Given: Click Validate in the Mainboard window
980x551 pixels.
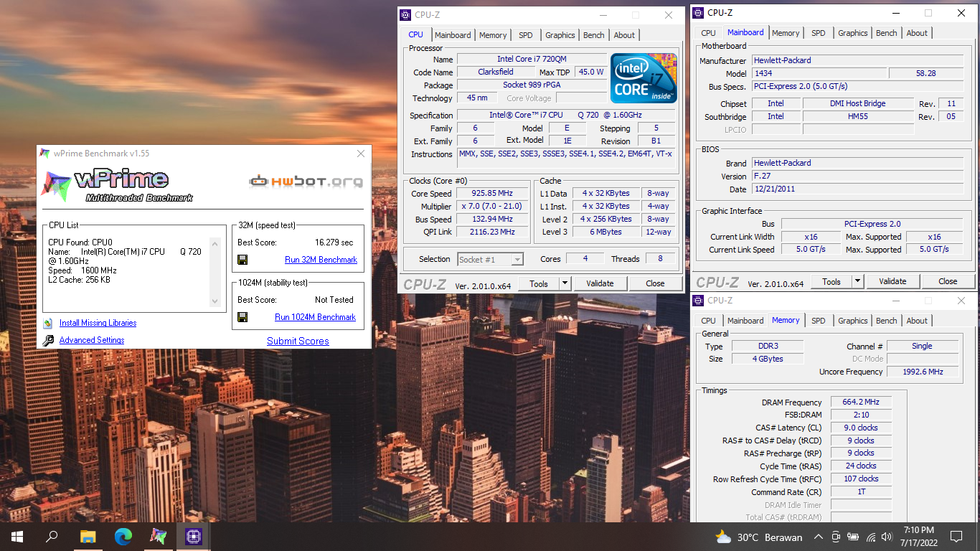Looking at the screenshot, I should pos(892,281).
